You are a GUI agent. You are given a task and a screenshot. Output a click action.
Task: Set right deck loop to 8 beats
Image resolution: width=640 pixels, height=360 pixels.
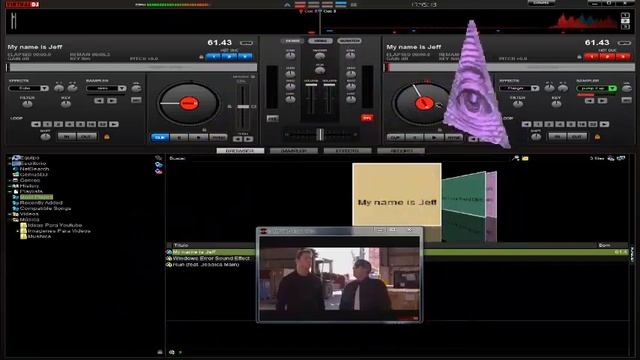(x=571, y=124)
